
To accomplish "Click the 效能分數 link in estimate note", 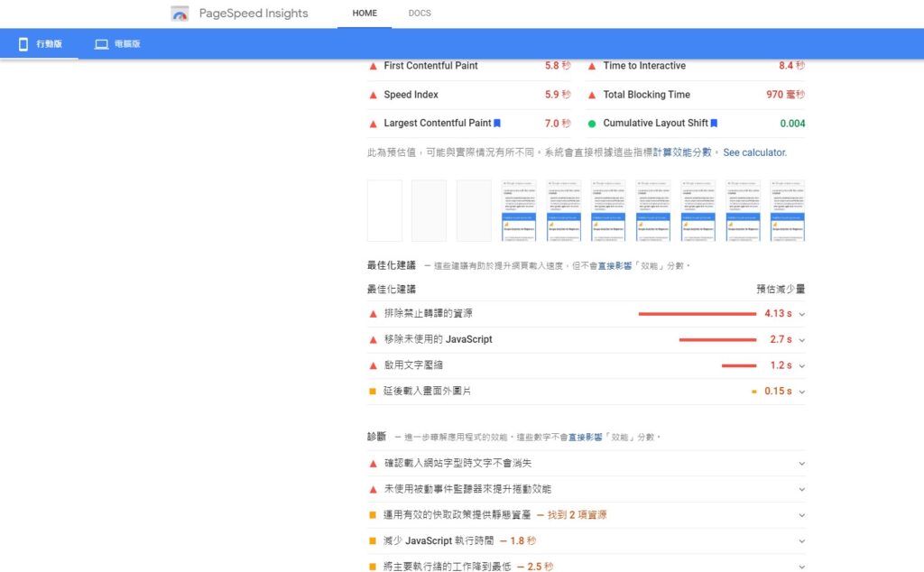I will [x=692, y=152].
